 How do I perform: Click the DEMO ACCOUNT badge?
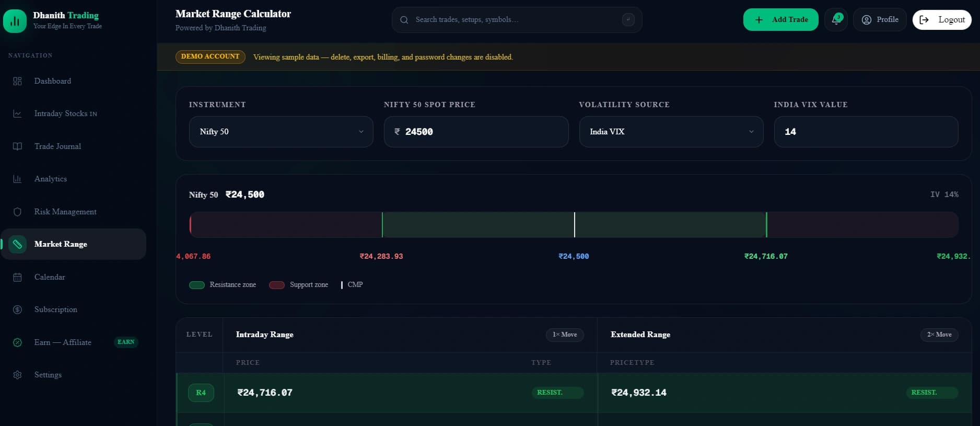click(210, 56)
